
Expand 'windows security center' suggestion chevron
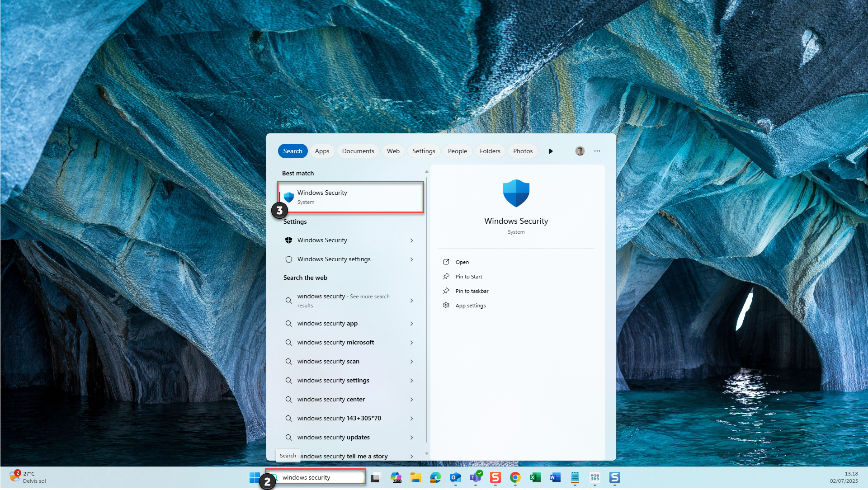click(411, 400)
